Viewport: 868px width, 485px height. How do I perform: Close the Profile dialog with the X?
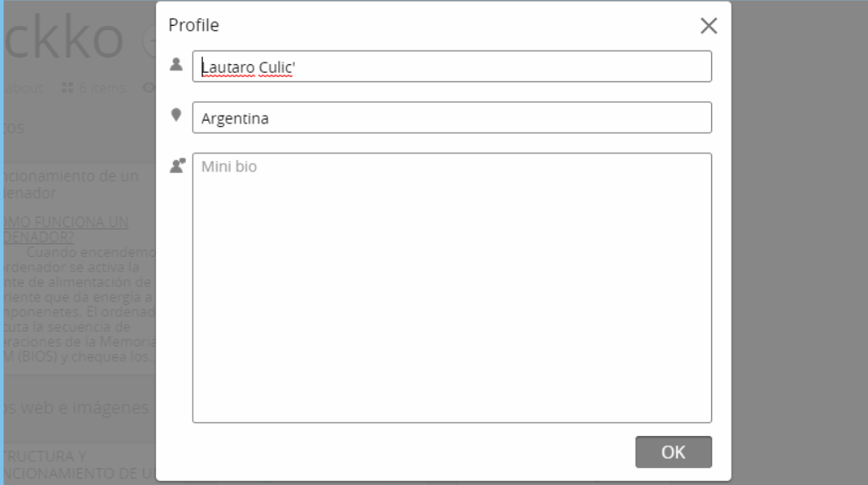click(708, 26)
